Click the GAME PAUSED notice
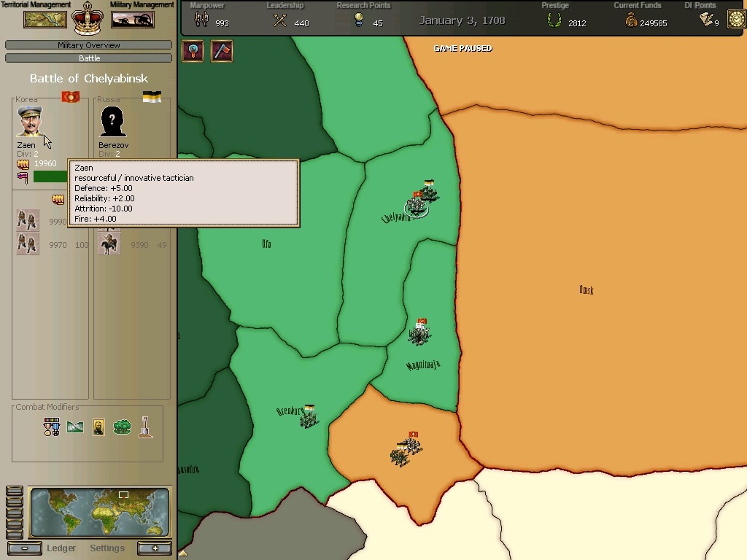Image resolution: width=747 pixels, height=560 pixels. coord(462,48)
